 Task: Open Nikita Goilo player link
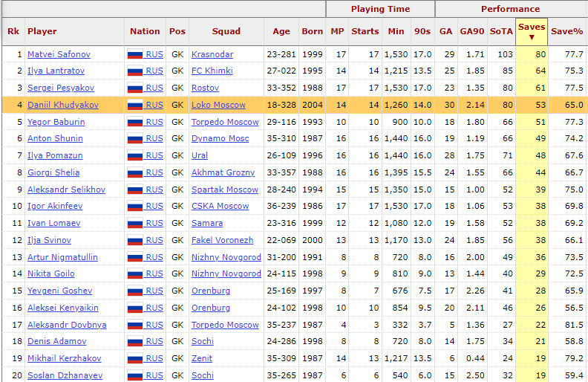[51, 273]
